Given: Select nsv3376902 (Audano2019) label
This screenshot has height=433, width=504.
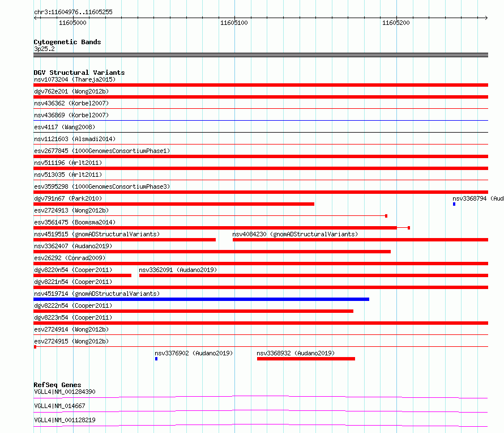Looking at the screenshot, I should pyautogui.click(x=194, y=353).
